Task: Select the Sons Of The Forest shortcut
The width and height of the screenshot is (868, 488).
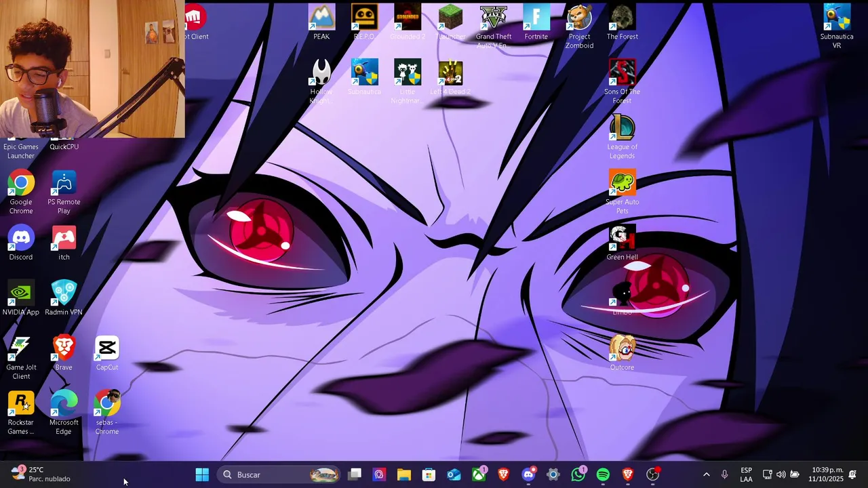Action: [623, 81]
